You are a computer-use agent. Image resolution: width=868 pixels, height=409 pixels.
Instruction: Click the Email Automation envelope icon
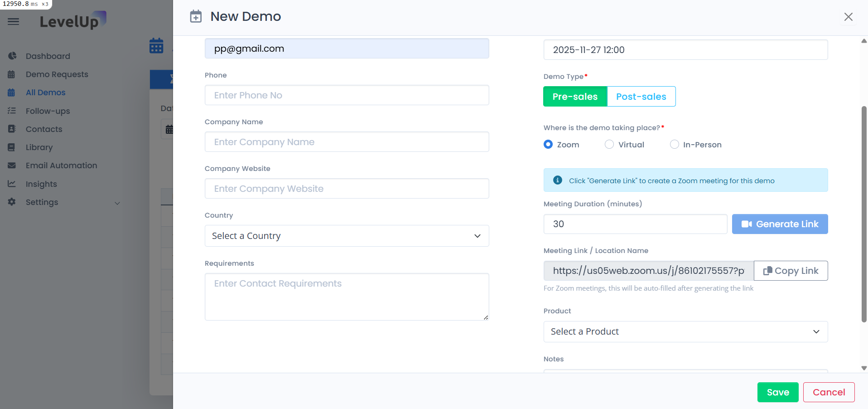[x=12, y=166]
